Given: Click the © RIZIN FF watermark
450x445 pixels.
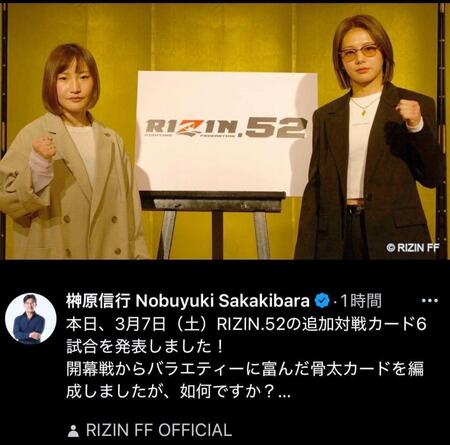Looking at the screenshot, I should click(x=413, y=248).
